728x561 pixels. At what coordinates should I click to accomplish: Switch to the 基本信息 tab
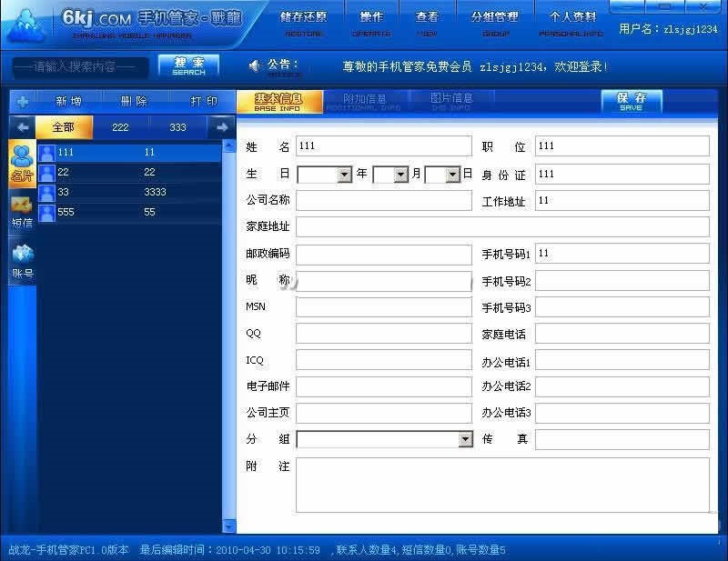279,102
